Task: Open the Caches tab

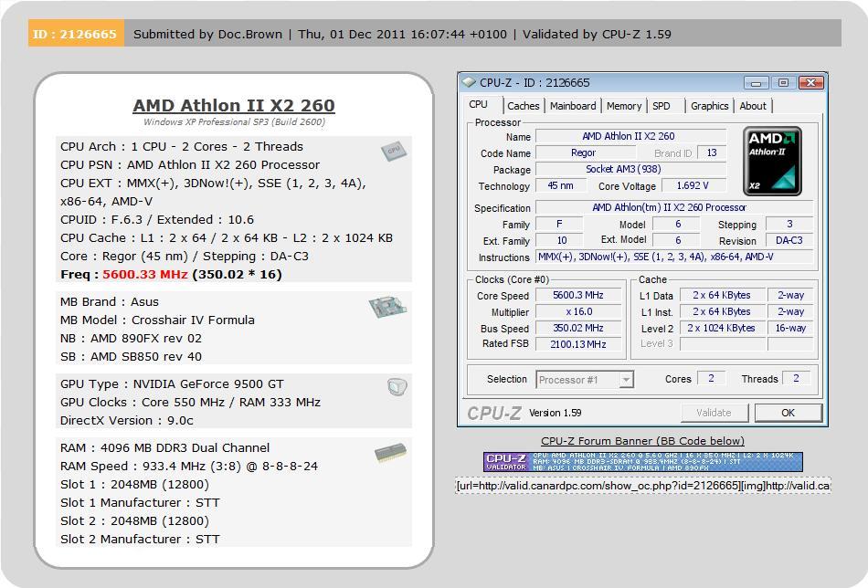Action: (524, 106)
